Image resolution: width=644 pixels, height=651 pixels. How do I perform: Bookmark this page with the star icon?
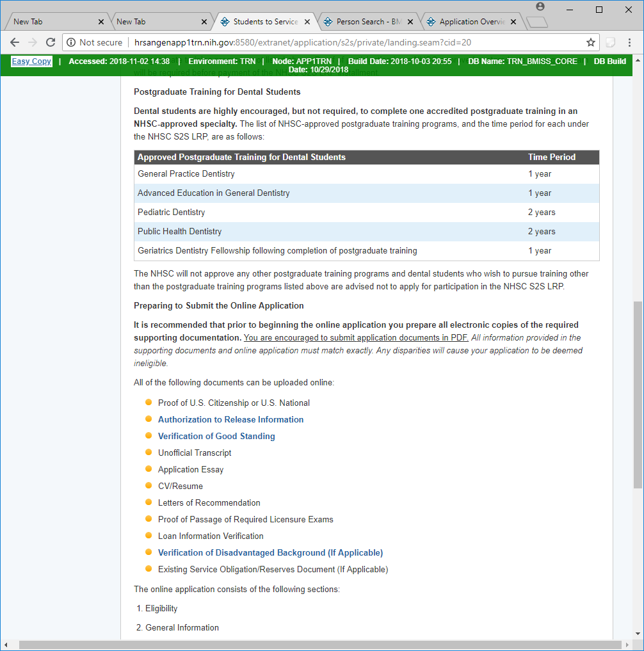tap(590, 42)
